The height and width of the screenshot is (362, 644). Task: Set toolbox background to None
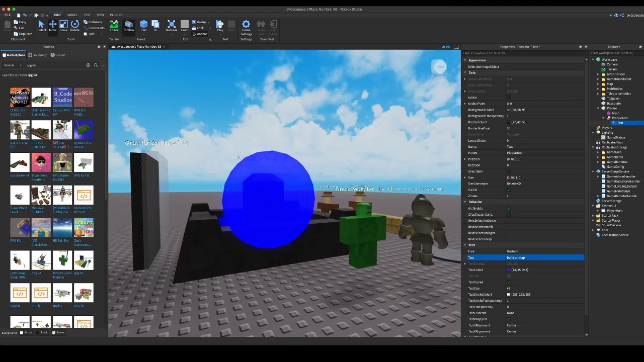pyautogui.click(x=58, y=332)
